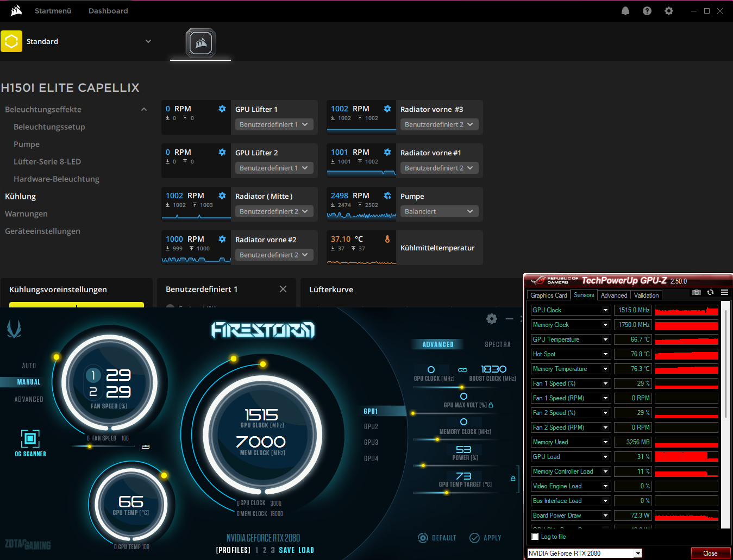The image size is (733, 560).
Task: Launch the OC Scanner in FireStorm
Action: pyautogui.click(x=30, y=443)
